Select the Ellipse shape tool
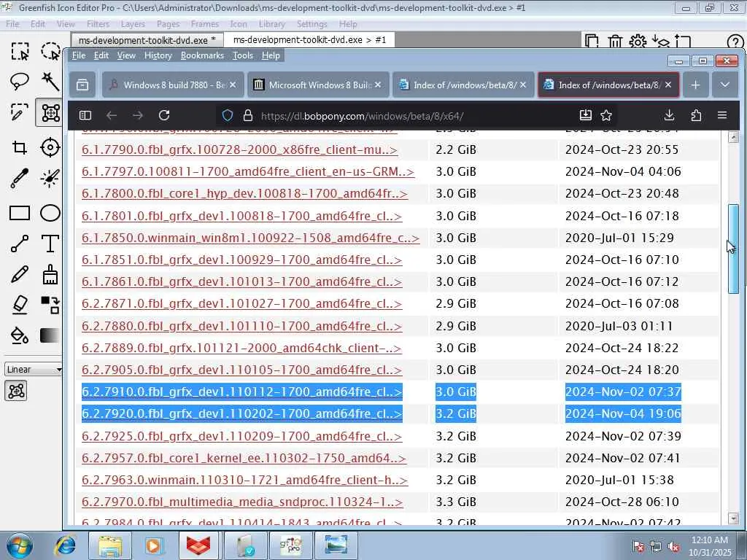The image size is (747, 560). 50,213
